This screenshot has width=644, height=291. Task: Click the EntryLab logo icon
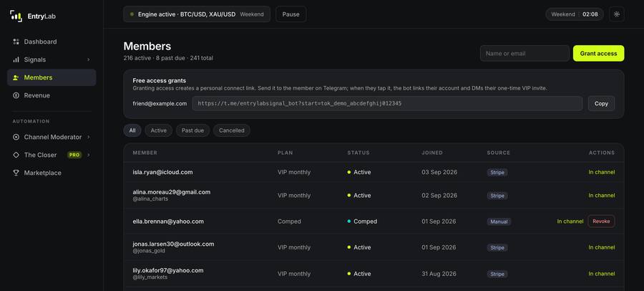16,16
